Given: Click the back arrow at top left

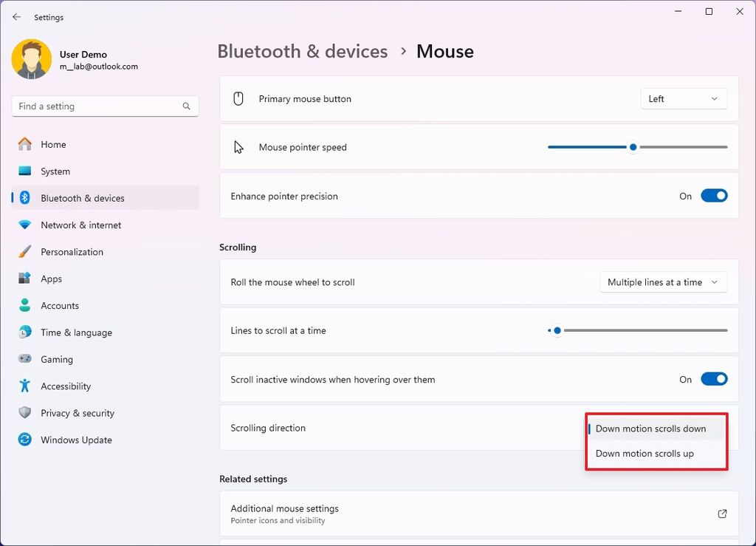Looking at the screenshot, I should [16, 16].
